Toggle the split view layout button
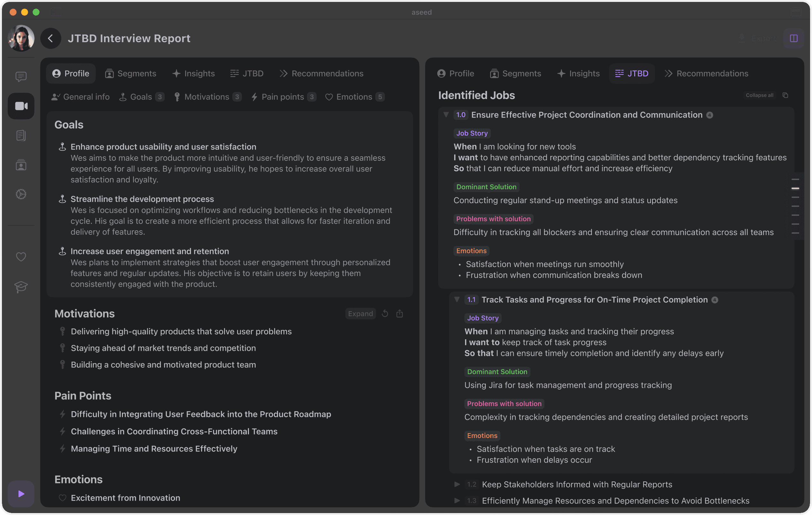812x515 pixels. [793, 38]
